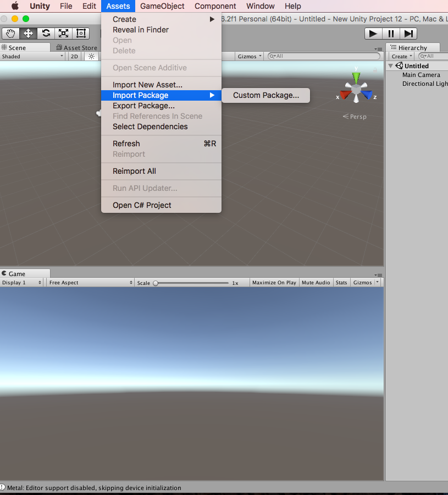Screen dimensions: 448x495
Task: Collapse the Untitled scene in the Hierarchy
Action: pyautogui.click(x=390, y=65)
